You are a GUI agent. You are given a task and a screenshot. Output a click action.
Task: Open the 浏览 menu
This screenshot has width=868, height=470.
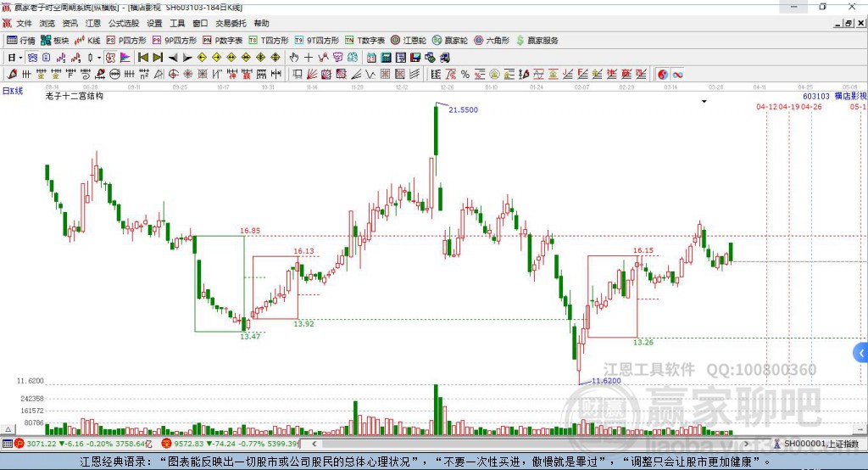47,23
